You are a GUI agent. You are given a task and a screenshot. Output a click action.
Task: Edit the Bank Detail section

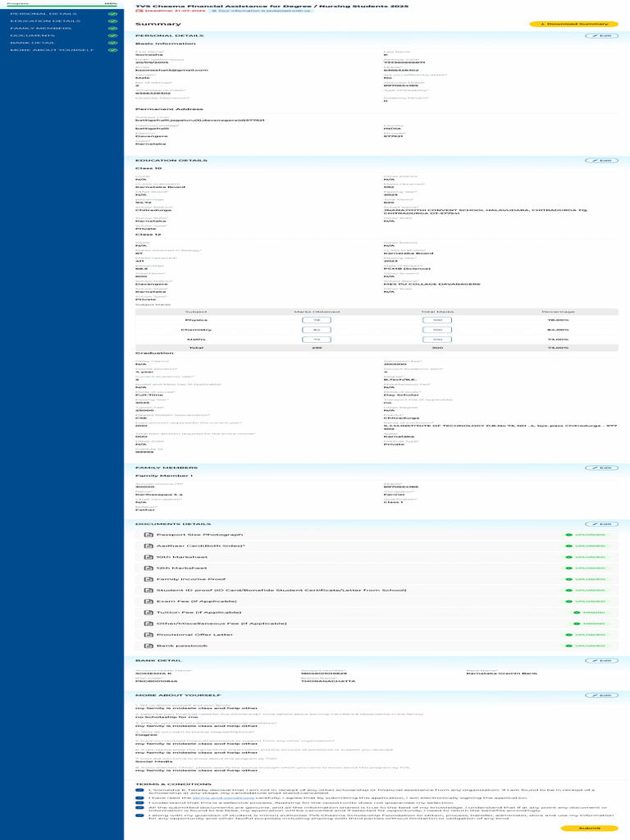(x=601, y=661)
